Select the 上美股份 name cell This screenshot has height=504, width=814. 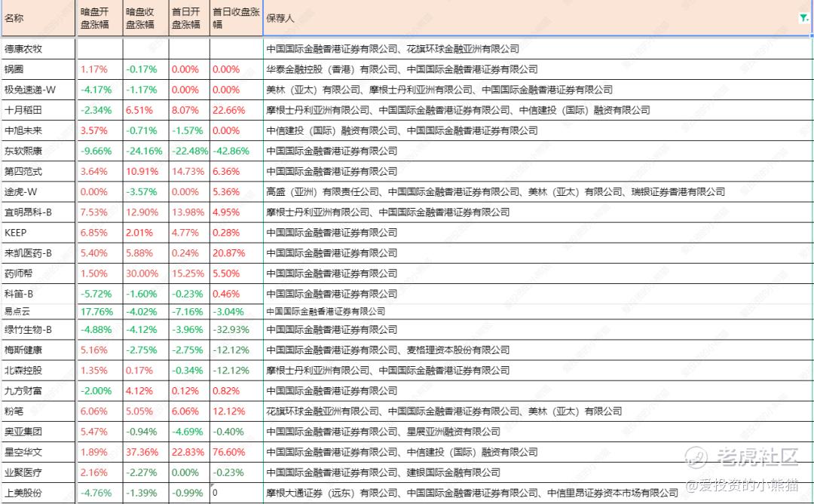39,493
